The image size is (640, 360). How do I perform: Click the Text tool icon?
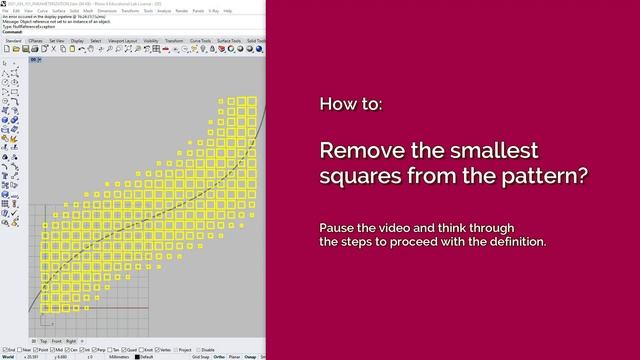(5, 176)
